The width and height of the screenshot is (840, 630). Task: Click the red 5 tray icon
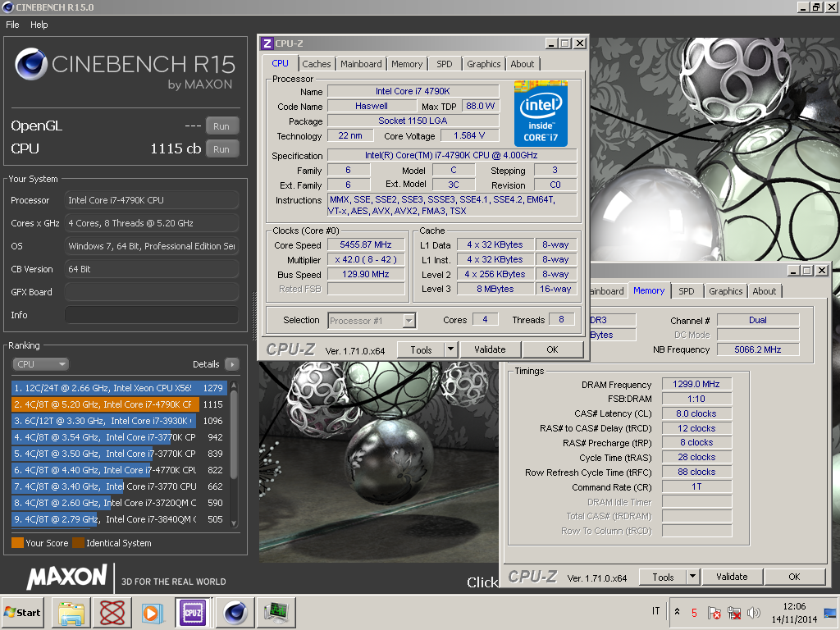pos(694,612)
